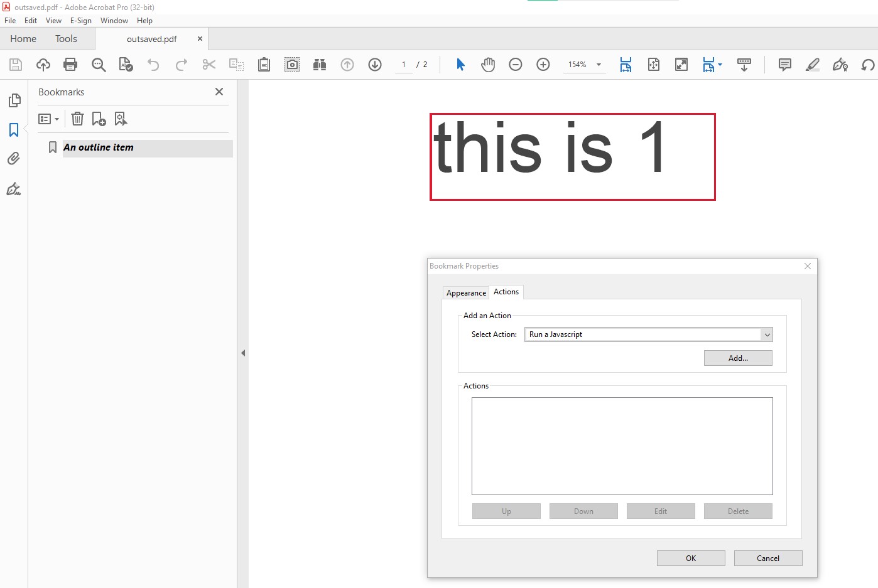Image resolution: width=878 pixels, height=588 pixels.
Task: Switch to the Appearance tab
Action: point(466,292)
